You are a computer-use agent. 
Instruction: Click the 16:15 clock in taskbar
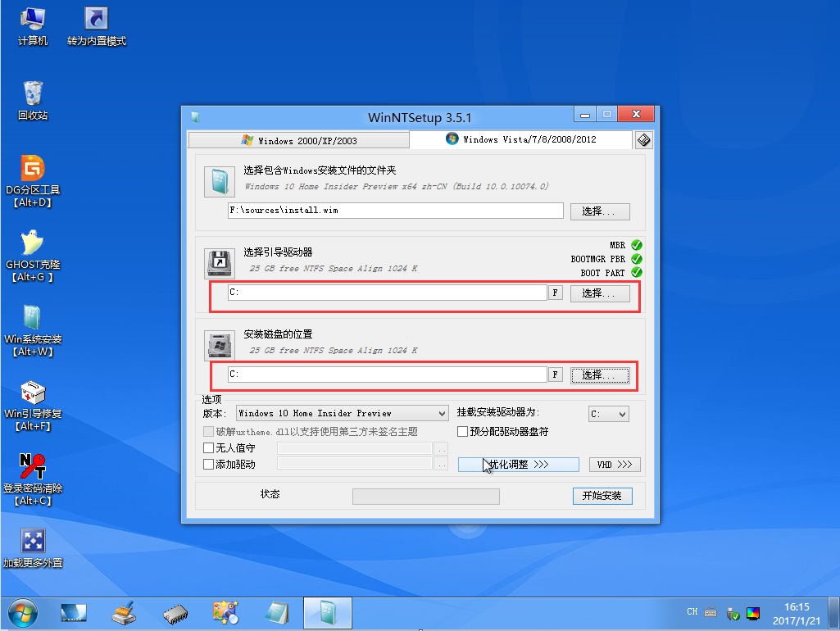tap(797, 607)
